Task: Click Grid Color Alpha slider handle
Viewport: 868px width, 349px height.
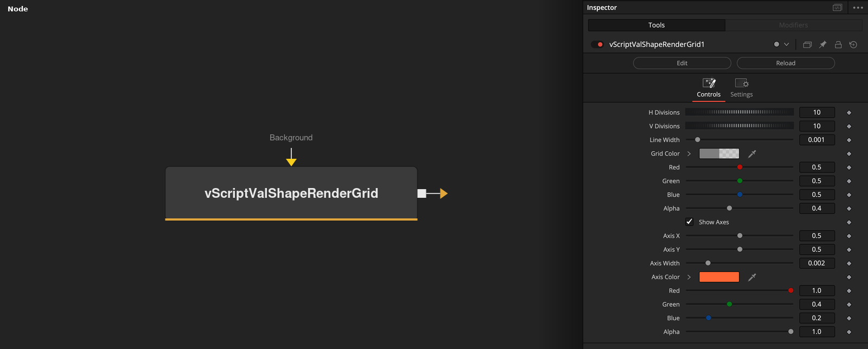Action: tap(730, 208)
